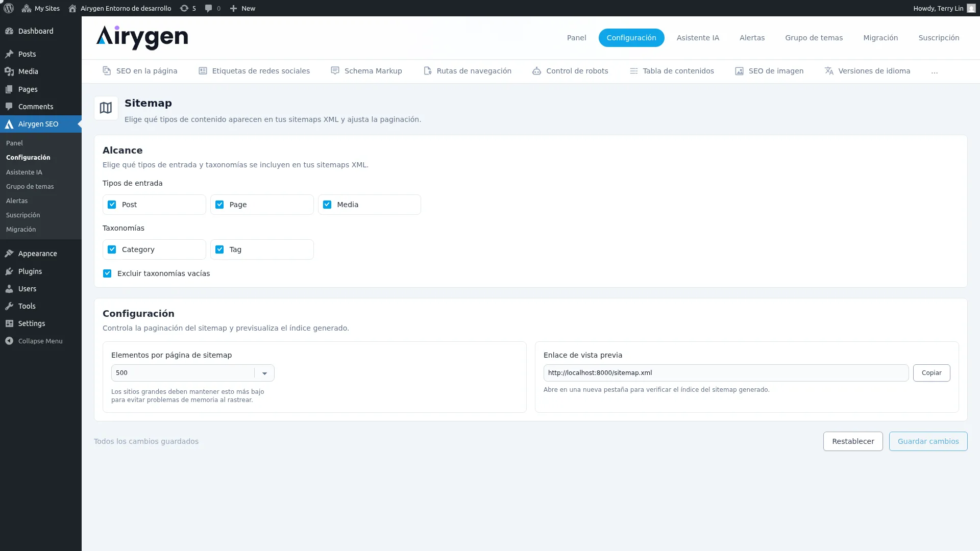The image size is (980, 551).
Task: Click Terry Lin's avatar icon
Action: pos(971,8)
